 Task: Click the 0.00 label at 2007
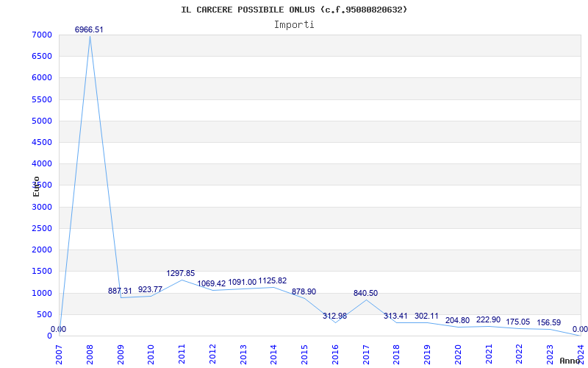coord(59,329)
